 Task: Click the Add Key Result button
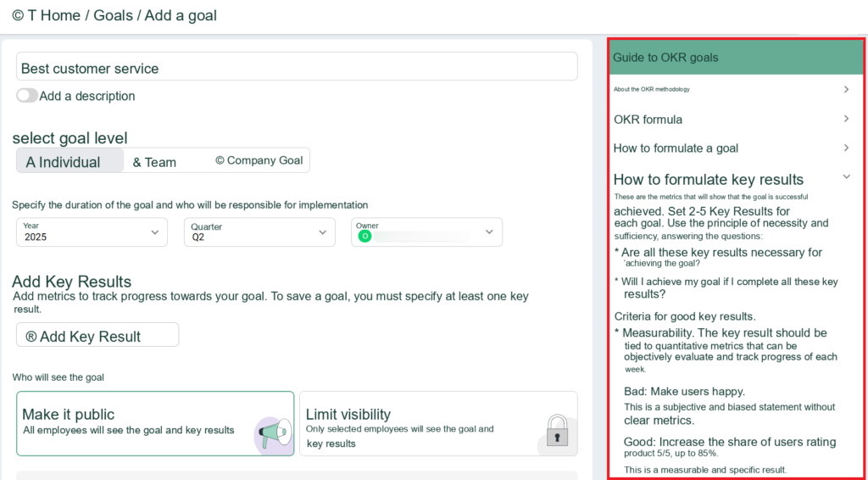[97, 335]
